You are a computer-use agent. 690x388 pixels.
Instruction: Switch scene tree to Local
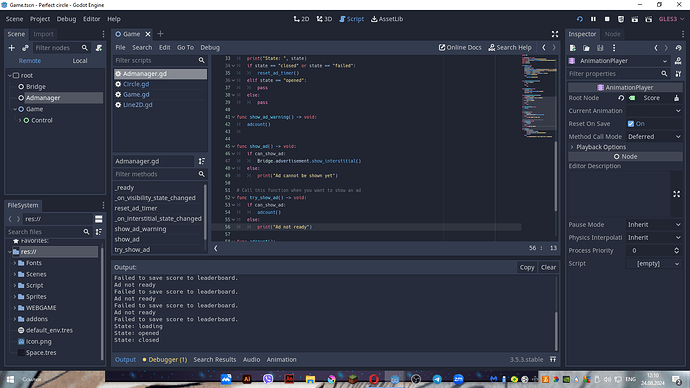tap(80, 61)
